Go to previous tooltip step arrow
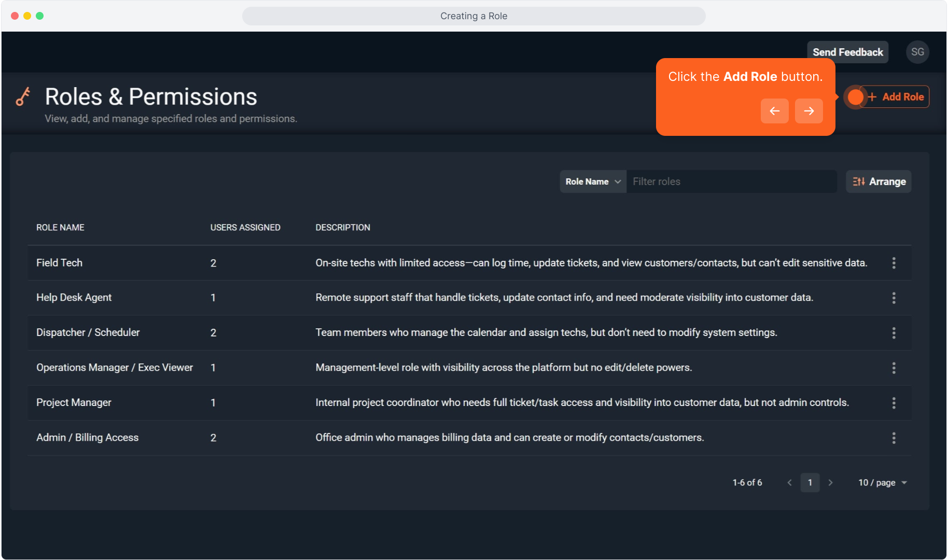948x560 pixels. (x=774, y=111)
